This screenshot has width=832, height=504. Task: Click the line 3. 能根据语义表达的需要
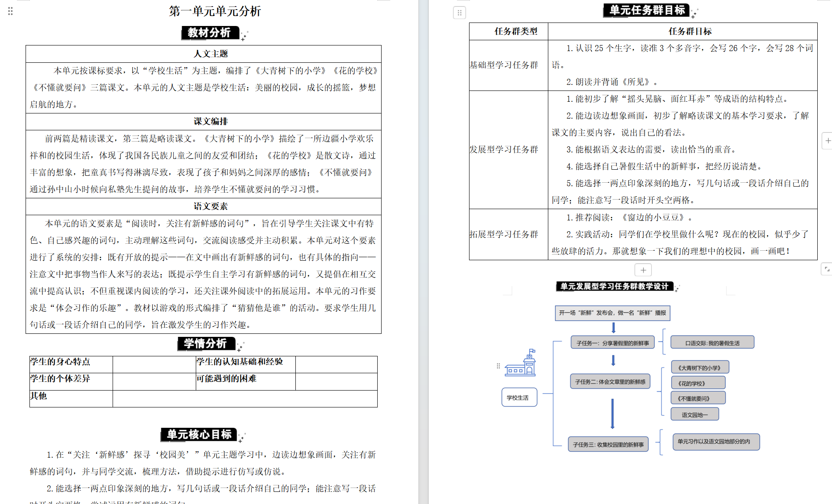pyautogui.click(x=652, y=149)
